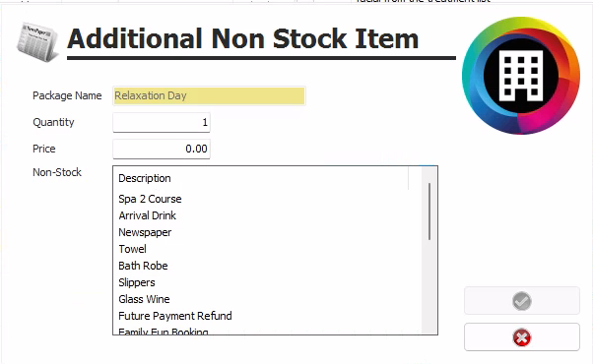This screenshot has width=593, height=364.
Task: Click the green checkmark confirm button
Action: [521, 301]
